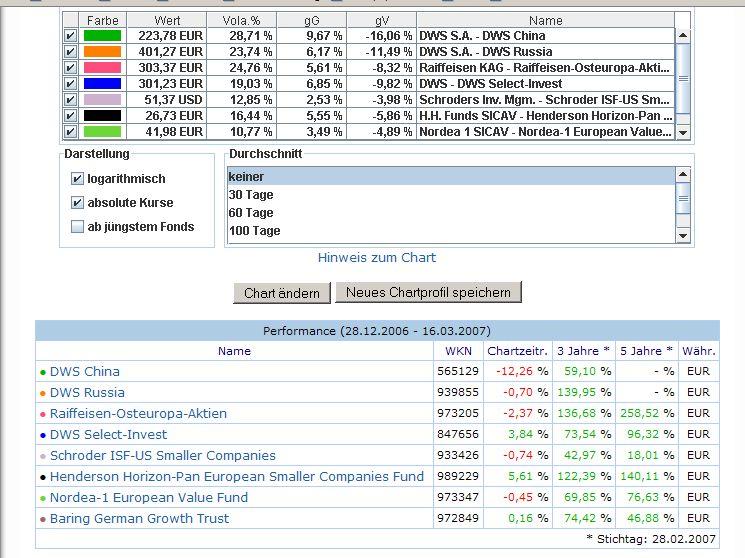Viewport: 745px width, 558px height.
Task: Toggle the Schroder ISF-US row checkbox
Action: [x=70, y=100]
